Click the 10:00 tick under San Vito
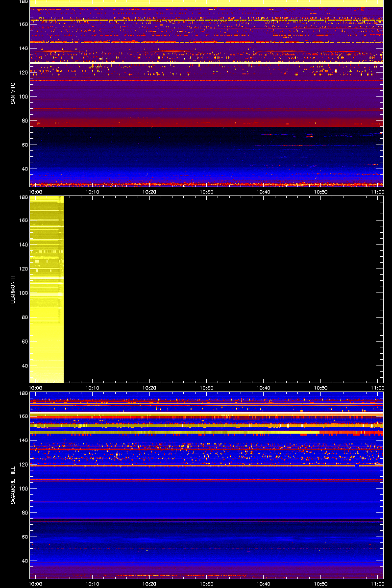Screen dimensions: 392x588 pos(36,192)
